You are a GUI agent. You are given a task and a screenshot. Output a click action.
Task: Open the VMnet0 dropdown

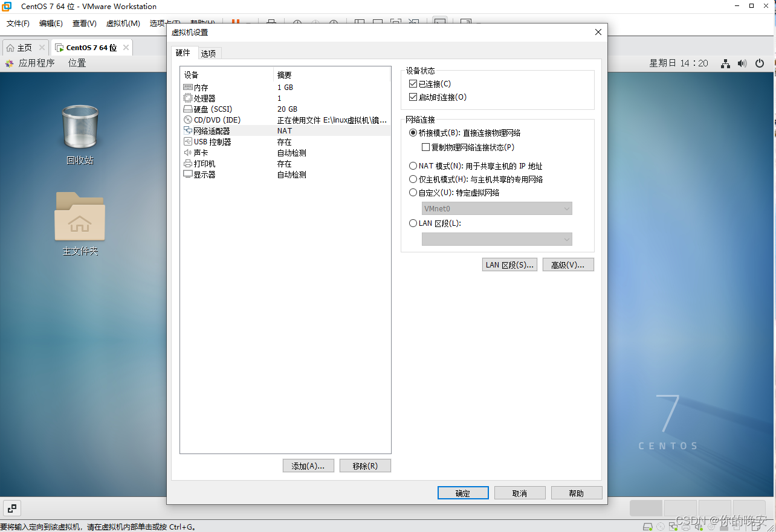(x=497, y=209)
